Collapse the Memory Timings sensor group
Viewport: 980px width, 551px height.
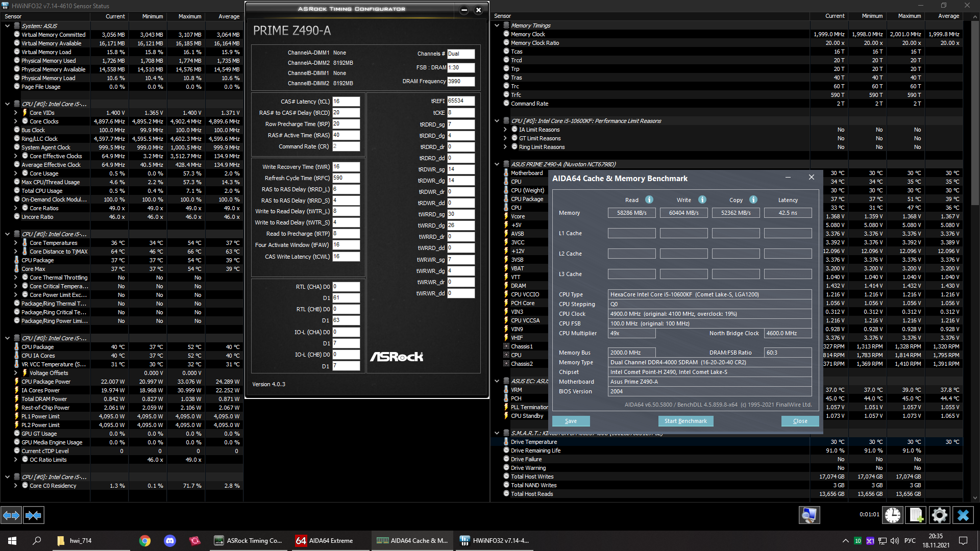(x=497, y=26)
